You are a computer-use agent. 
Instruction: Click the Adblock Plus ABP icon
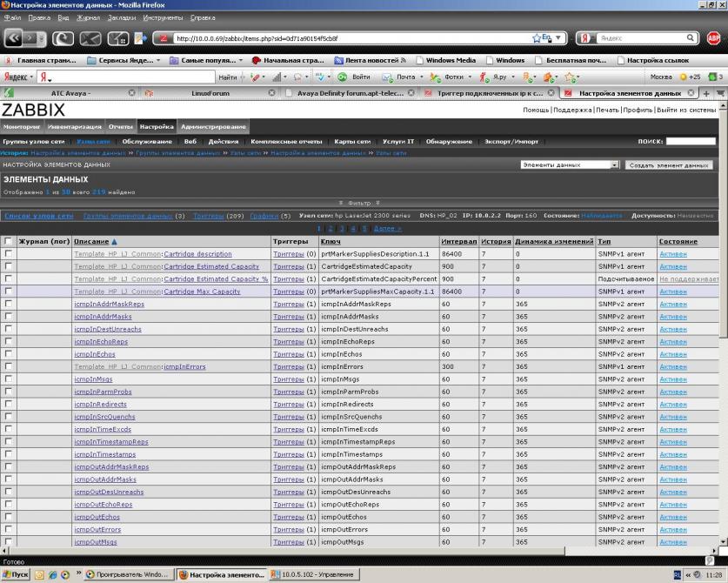tap(714, 38)
